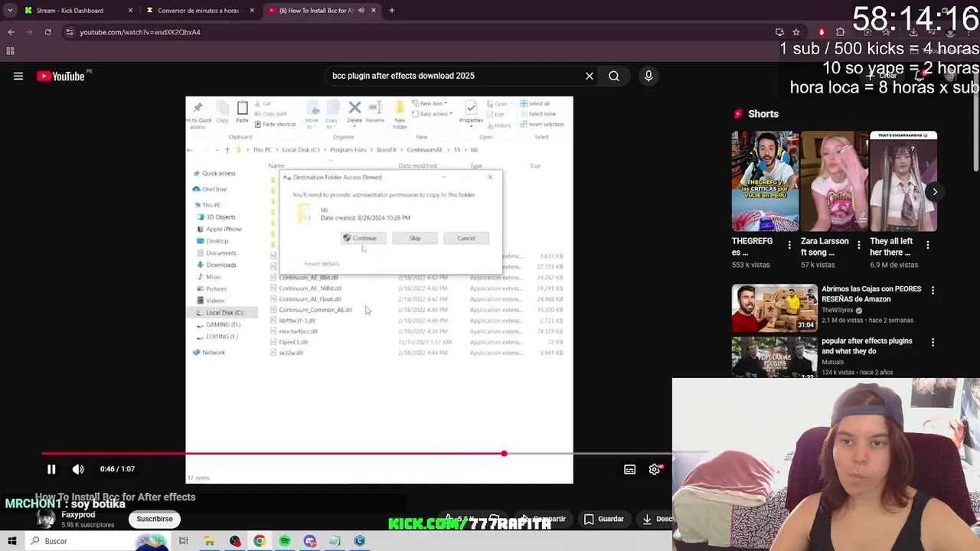This screenshot has width=980, height=551.
Task: Open more options for THEGREFG Short
Action: click(789, 246)
